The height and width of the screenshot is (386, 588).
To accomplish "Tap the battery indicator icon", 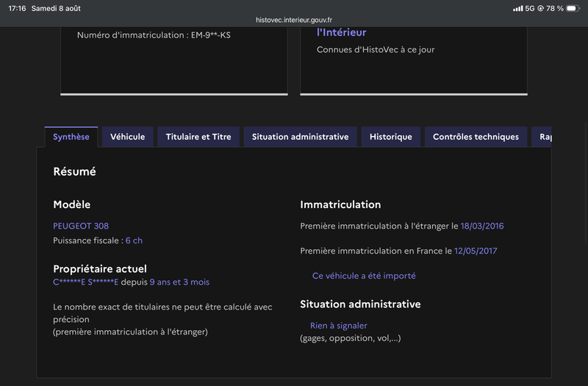I will click(x=573, y=8).
